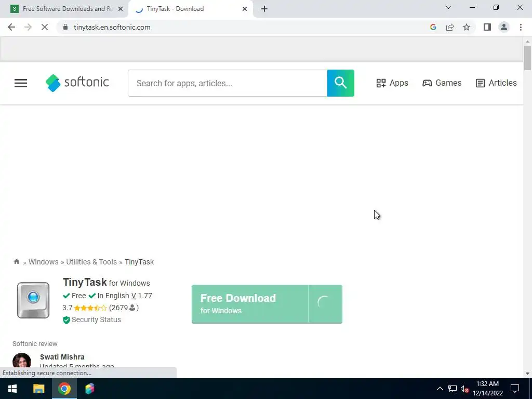Open the Security Status link
Viewport: 532px width, 399px height.
[x=96, y=320]
